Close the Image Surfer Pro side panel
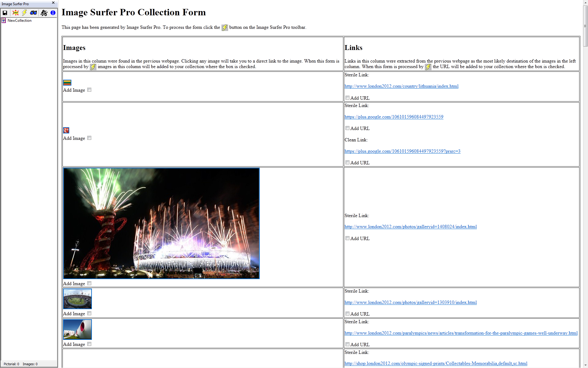The image size is (588, 368). pyautogui.click(x=53, y=3)
